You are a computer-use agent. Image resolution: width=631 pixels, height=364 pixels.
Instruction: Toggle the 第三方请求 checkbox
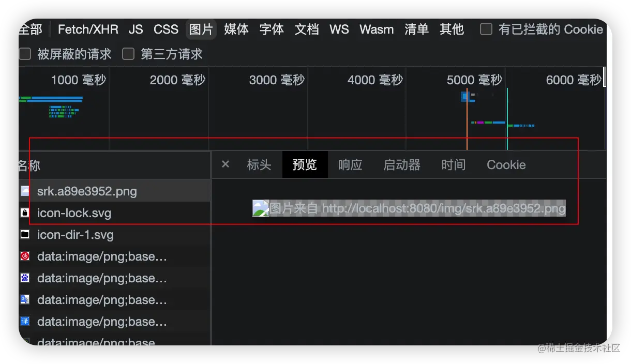[x=128, y=54]
